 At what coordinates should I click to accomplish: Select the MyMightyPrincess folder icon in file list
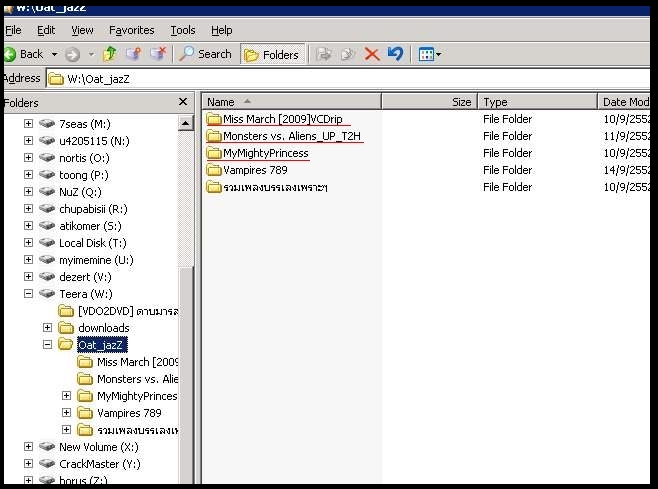(x=214, y=153)
